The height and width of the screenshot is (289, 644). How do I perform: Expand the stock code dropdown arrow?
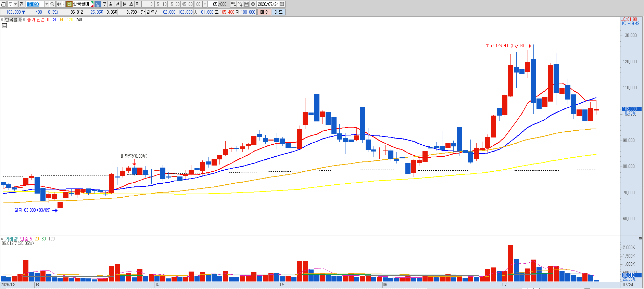47,4
